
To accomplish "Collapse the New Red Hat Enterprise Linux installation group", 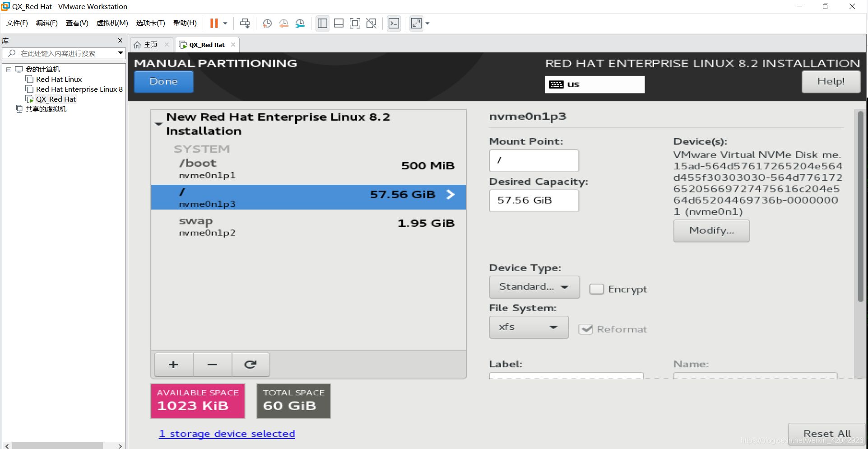I will click(x=158, y=124).
